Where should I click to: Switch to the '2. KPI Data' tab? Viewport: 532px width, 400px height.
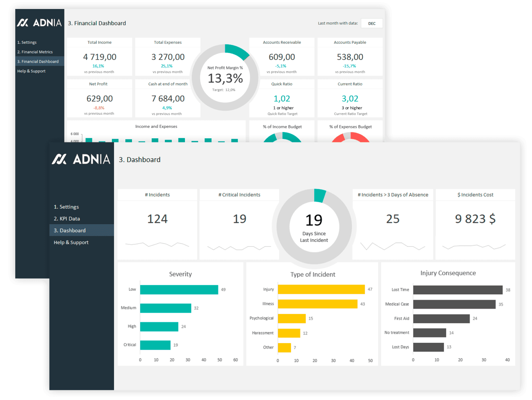tap(67, 218)
